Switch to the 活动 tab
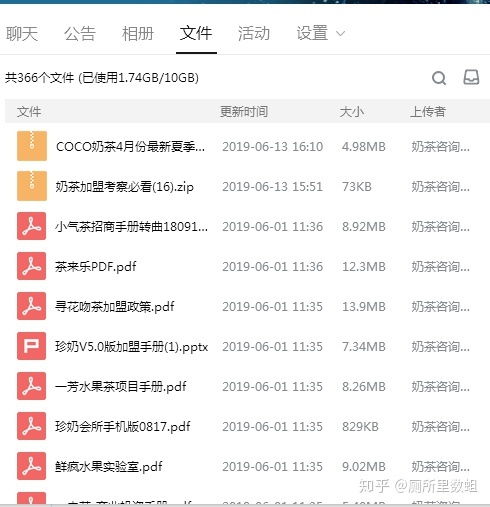 pos(254,33)
